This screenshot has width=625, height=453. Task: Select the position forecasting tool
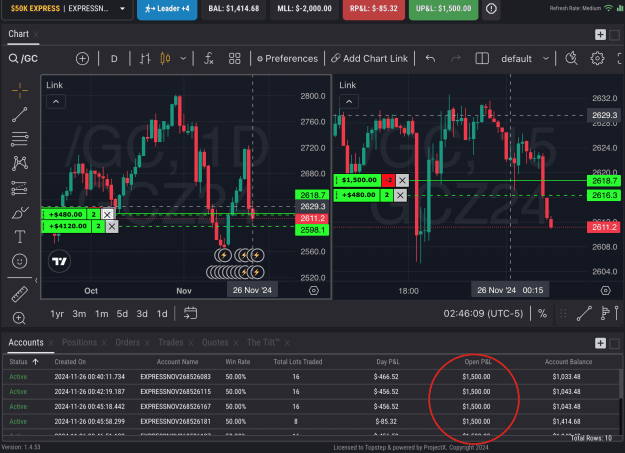(20, 188)
